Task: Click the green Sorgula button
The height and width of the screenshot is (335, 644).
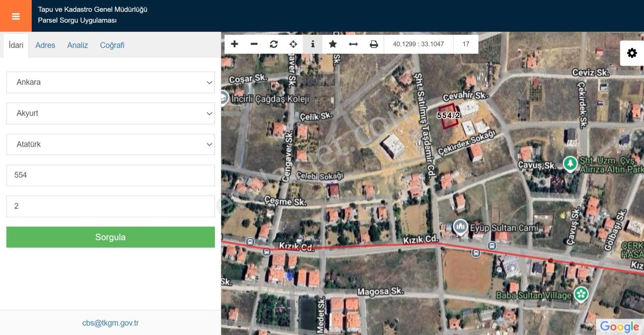Action: (x=110, y=237)
